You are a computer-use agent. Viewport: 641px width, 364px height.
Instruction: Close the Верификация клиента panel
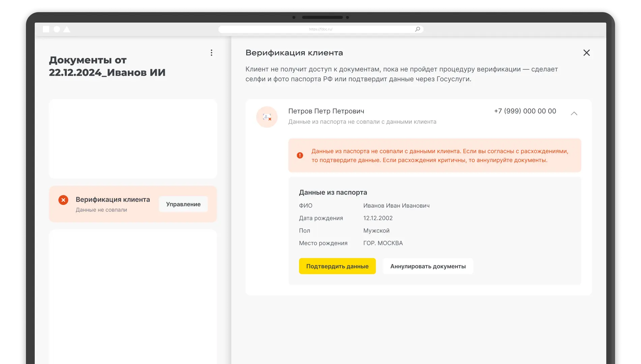(587, 53)
